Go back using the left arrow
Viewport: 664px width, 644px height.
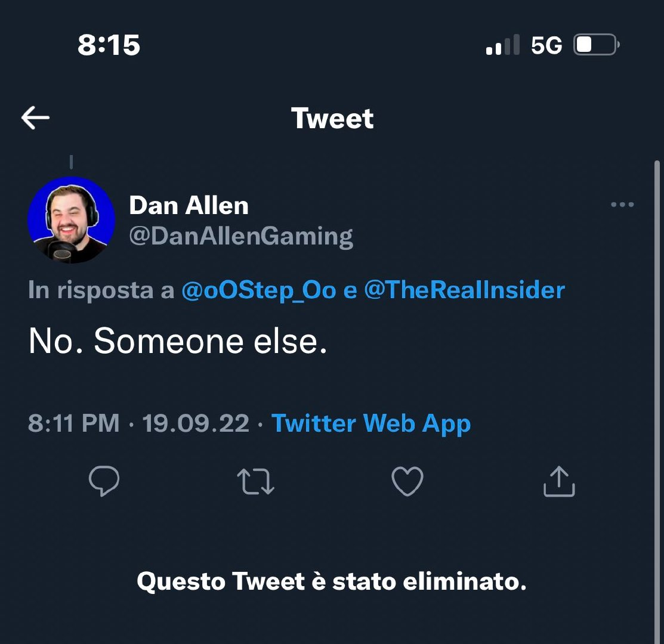35,118
